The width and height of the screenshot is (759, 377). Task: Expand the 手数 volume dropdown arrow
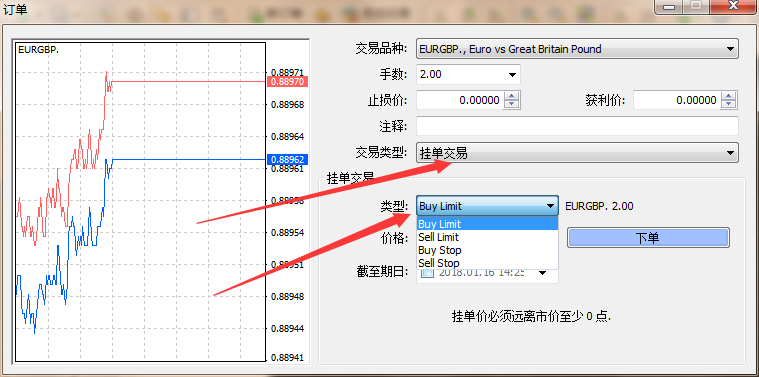point(512,75)
